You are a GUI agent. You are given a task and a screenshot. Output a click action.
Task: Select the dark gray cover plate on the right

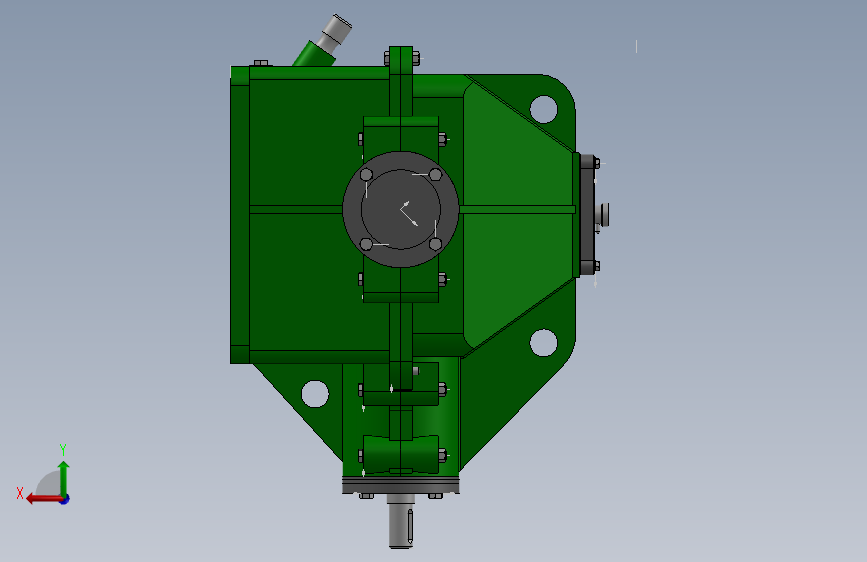tap(587, 215)
